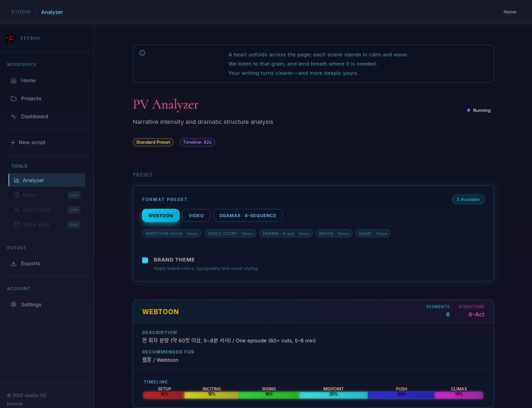Screen dimensions: 532x408
Task: Open Settings via the gear icon
Action: click(x=13, y=304)
